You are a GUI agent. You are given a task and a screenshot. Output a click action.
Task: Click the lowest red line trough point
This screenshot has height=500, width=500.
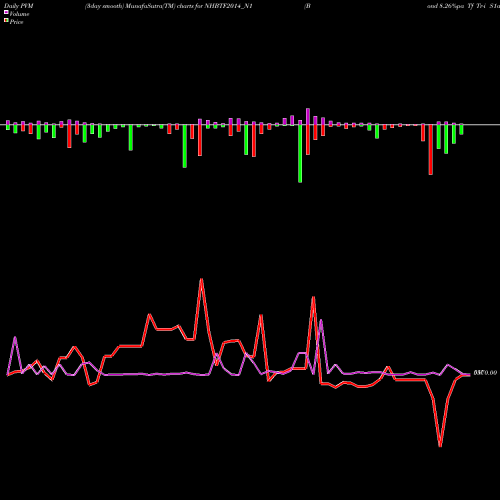pyautogui.click(x=440, y=446)
